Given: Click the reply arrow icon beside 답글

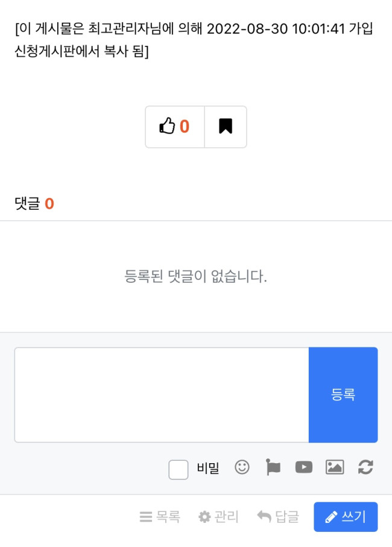Looking at the screenshot, I should [x=264, y=517].
